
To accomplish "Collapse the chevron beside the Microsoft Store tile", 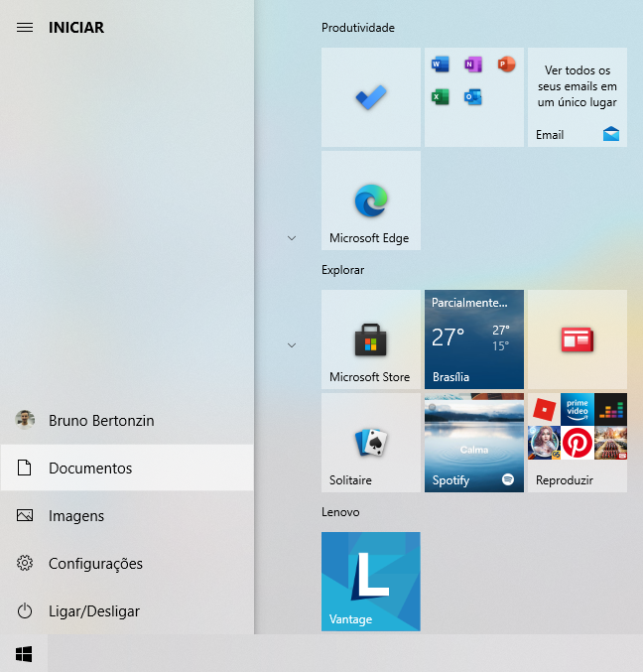I will [292, 345].
